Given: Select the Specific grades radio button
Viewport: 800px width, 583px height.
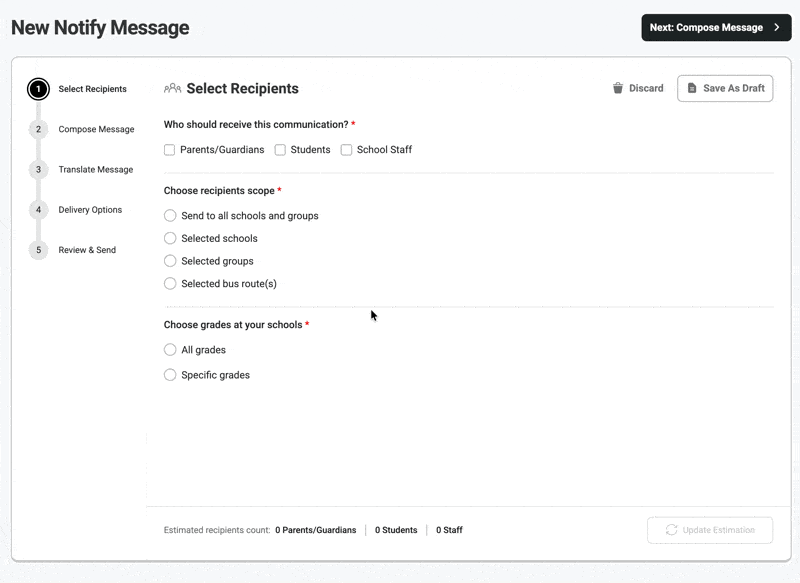Looking at the screenshot, I should (x=170, y=375).
